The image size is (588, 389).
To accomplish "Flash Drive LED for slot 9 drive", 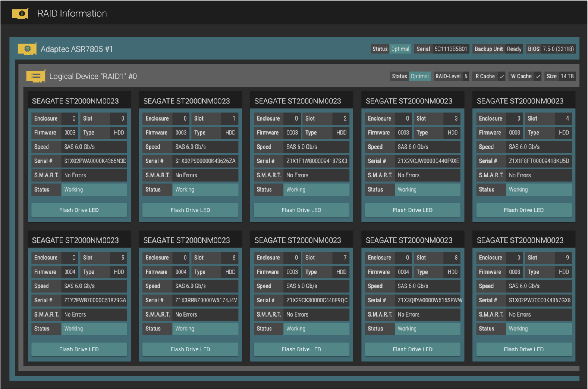I will coord(523,349).
